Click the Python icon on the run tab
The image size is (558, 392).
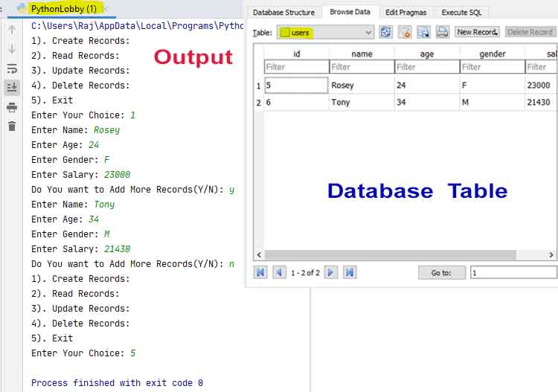(22, 8)
